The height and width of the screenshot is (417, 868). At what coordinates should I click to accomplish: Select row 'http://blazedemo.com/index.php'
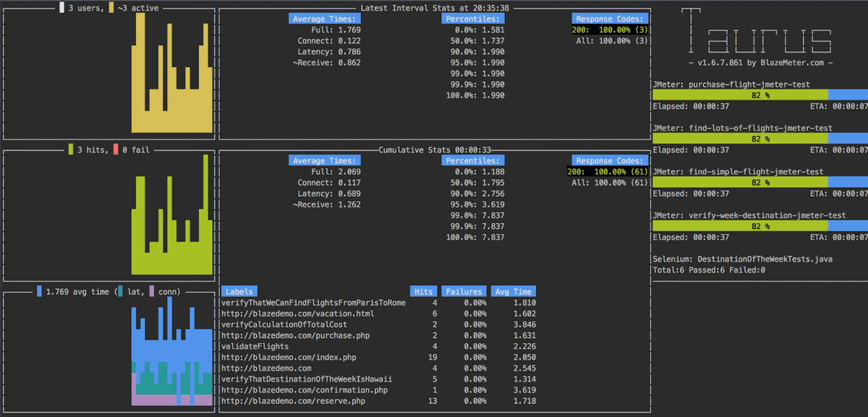click(378, 357)
